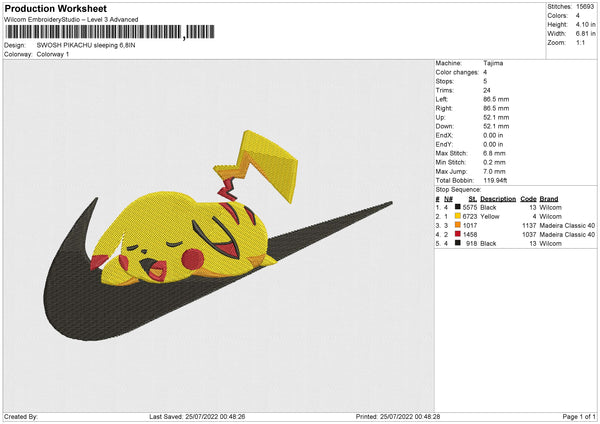The width and height of the screenshot is (600, 424).
Task: Select 'Printed: 25/07/2022 00:48:28' footer text
Action: point(398,417)
